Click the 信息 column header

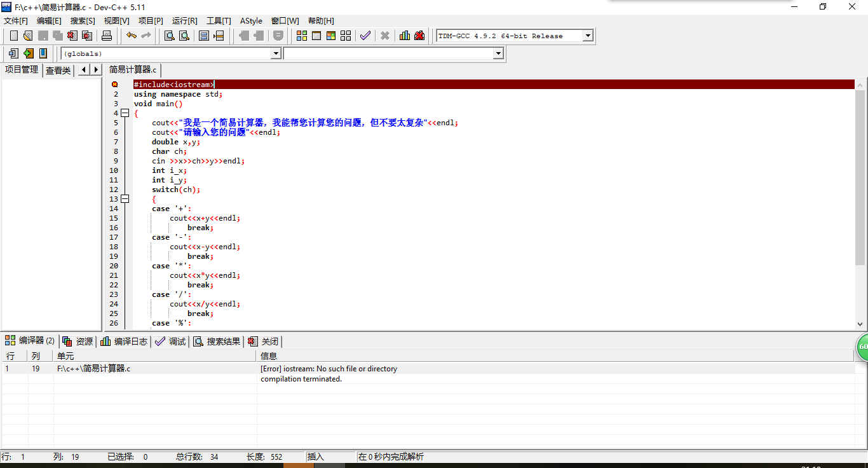(555, 356)
